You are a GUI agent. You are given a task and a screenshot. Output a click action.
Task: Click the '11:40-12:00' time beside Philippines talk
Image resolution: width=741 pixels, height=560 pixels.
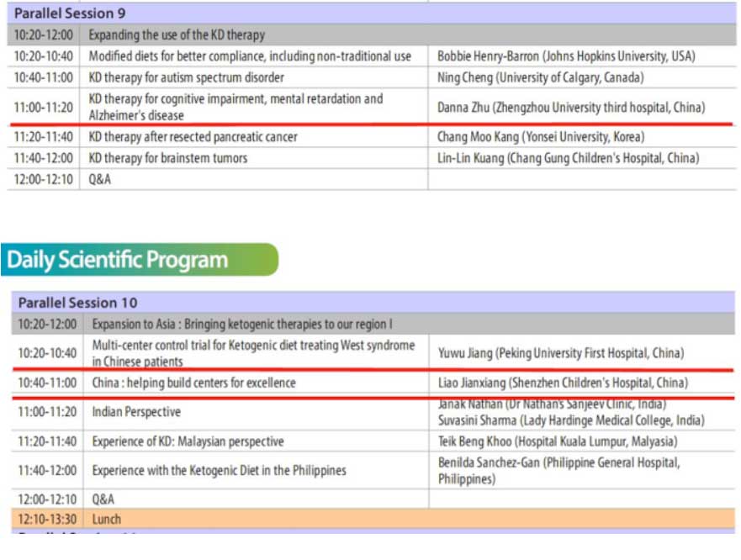coord(47,471)
